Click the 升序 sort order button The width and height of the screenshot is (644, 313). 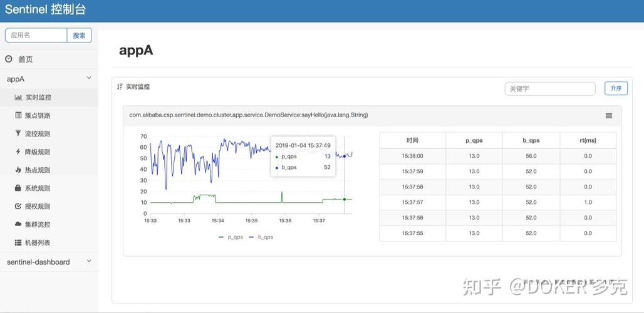(616, 88)
